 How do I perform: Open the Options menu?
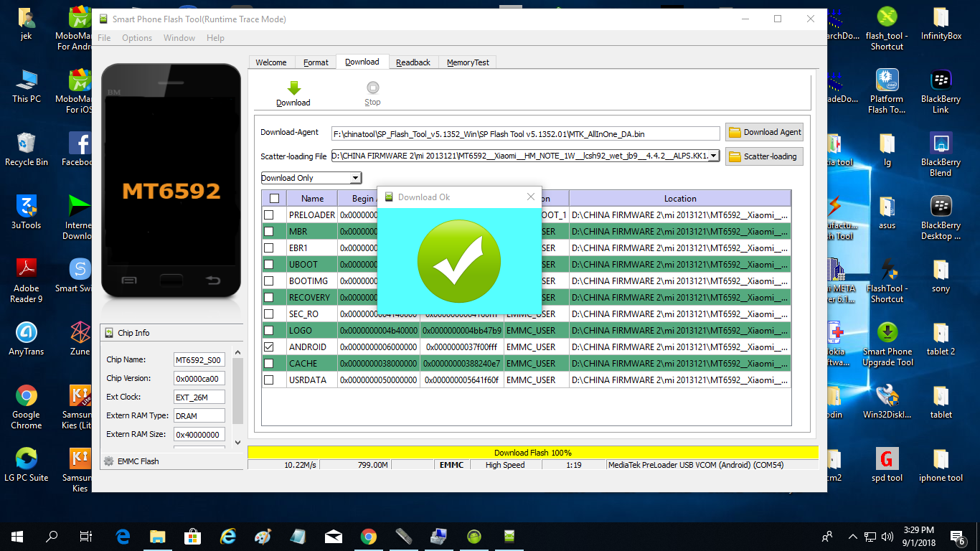click(137, 38)
